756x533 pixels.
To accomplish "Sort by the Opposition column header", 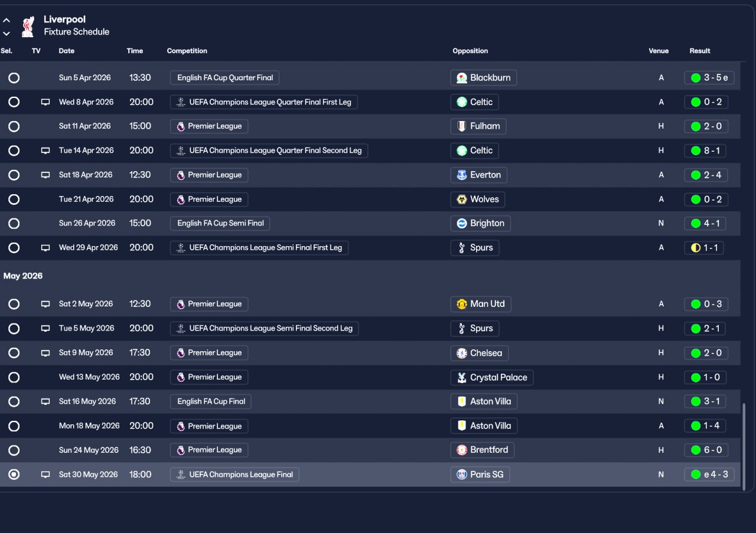I will click(470, 51).
